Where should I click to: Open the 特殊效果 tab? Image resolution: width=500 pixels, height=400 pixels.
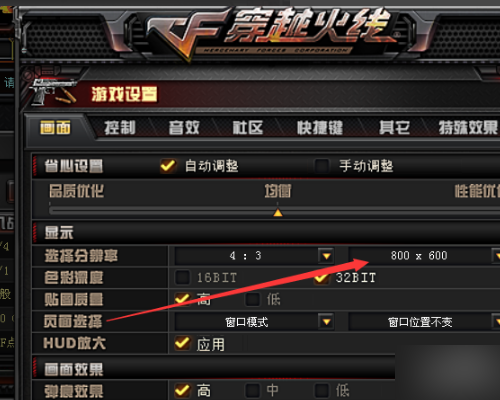[468, 128]
